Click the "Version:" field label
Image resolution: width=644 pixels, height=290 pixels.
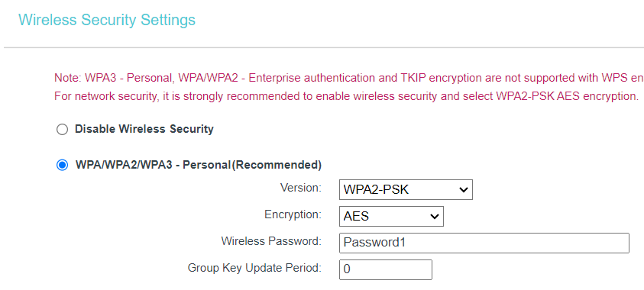click(301, 188)
